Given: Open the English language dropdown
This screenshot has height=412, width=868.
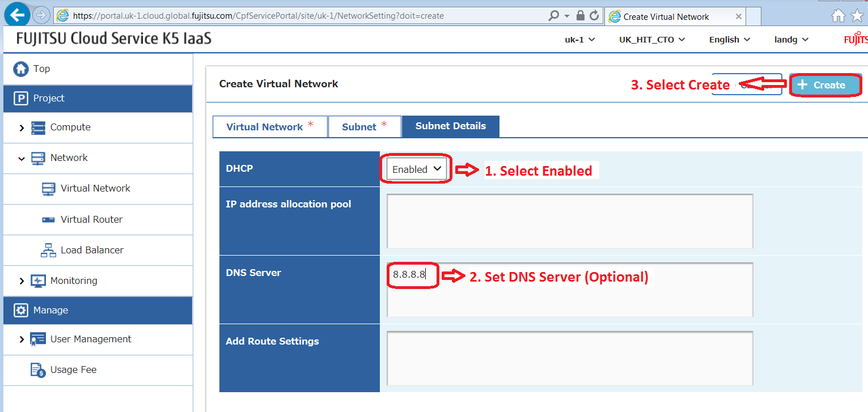Looking at the screenshot, I should point(730,40).
